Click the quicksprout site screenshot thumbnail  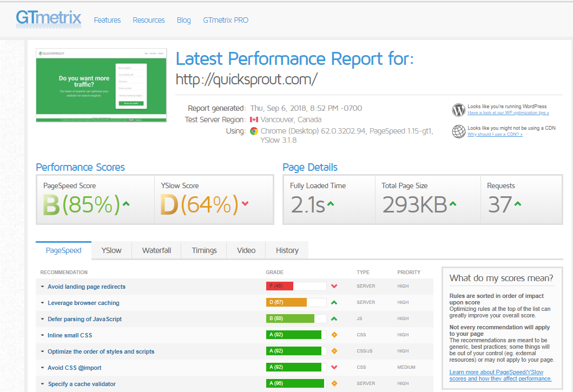pos(101,85)
